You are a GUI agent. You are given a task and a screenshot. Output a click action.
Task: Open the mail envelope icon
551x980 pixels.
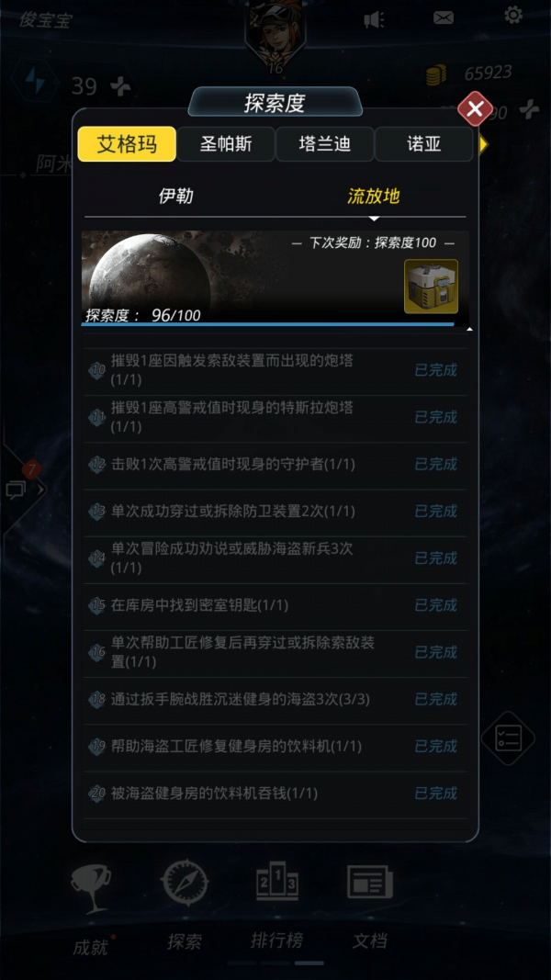pyautogui.click(x=444, y=18)
